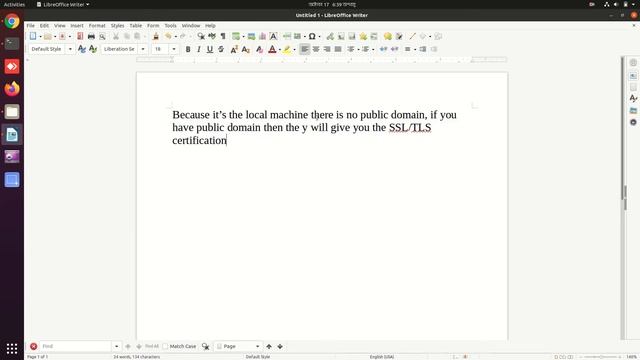
Task: Clear direct formatting icon
Action: [x=259, y=49]
